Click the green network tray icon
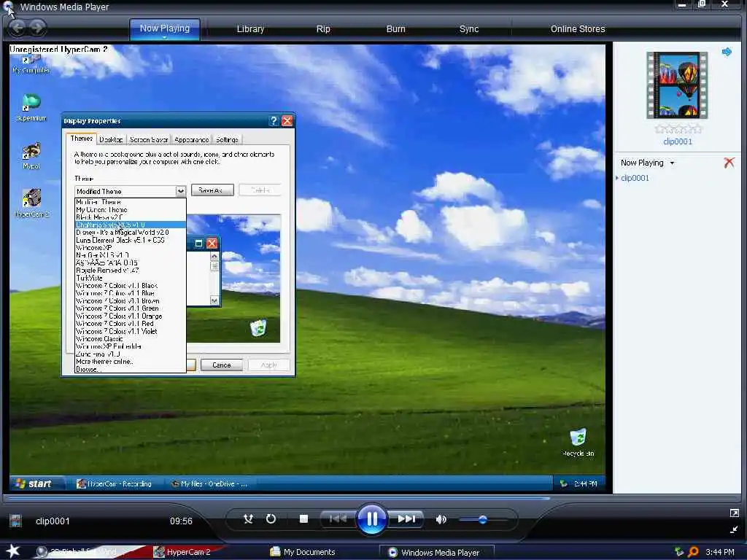 [x=679, y=552]
